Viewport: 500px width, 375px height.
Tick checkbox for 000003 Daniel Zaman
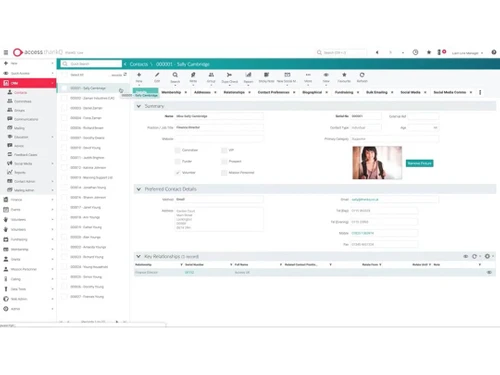pos(64,108)
